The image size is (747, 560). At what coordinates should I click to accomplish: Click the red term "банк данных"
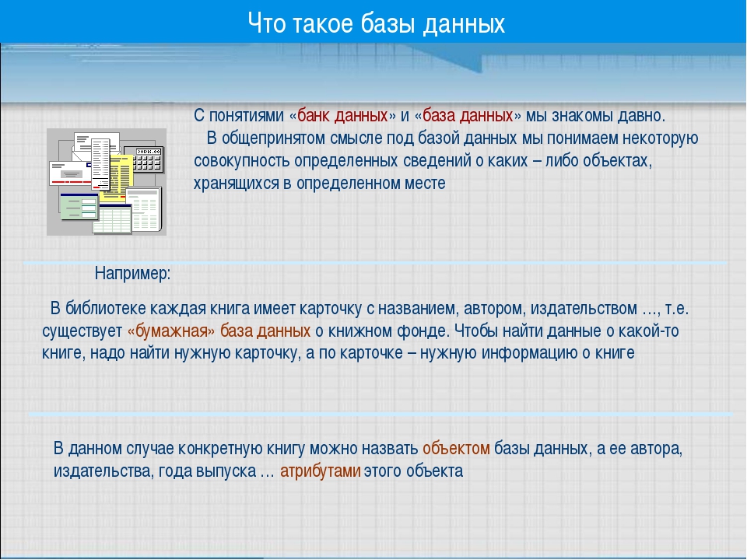tap(342, 116)
